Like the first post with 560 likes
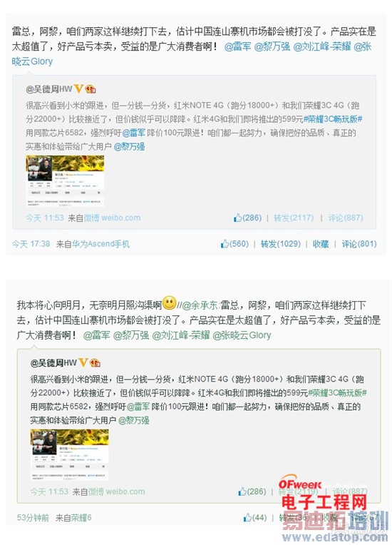 click(225, 244)
